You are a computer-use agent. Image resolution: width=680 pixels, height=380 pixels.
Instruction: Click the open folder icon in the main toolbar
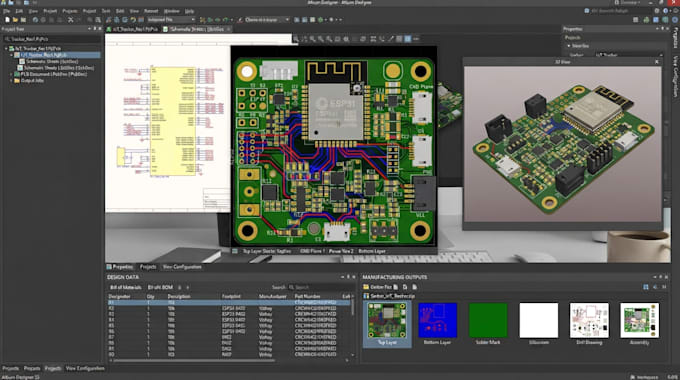(x=15, y=20)
